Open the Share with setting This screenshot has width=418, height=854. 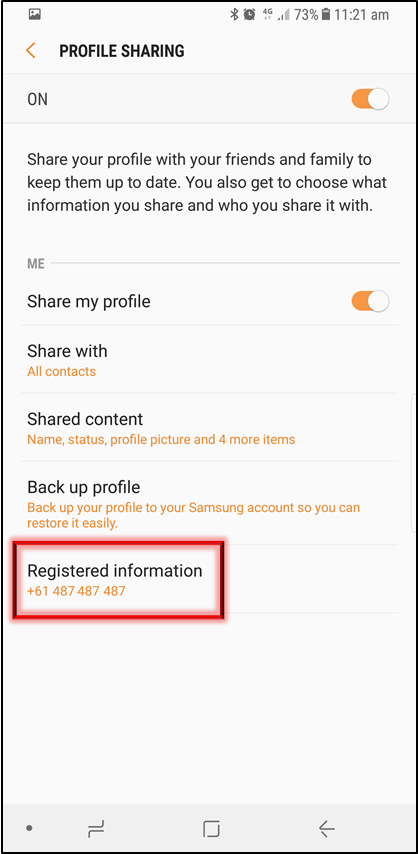pyautogui.click(x=209, y=360)
